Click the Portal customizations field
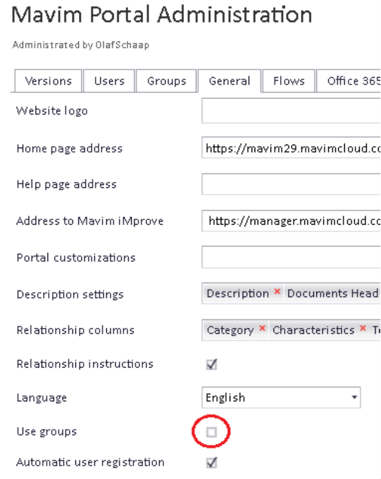This screenshot has width=381, height=479. [291, 257]
